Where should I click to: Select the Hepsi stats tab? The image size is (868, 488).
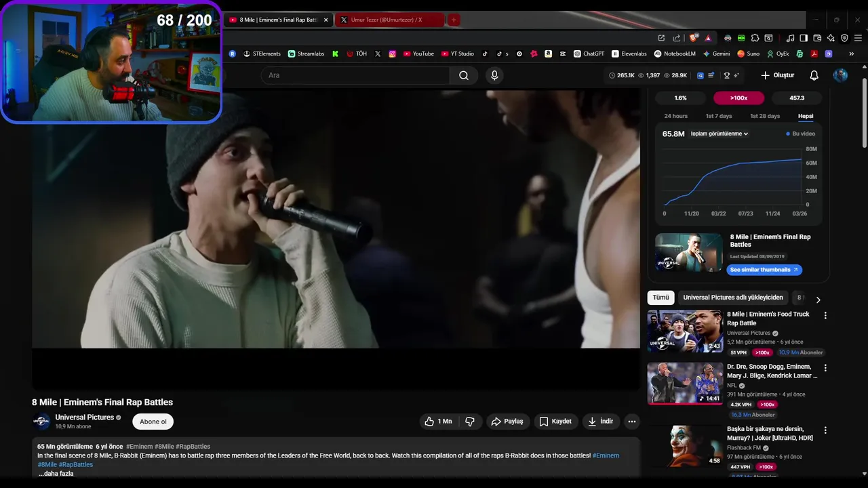pyautogui.click(x=806, y=116)
